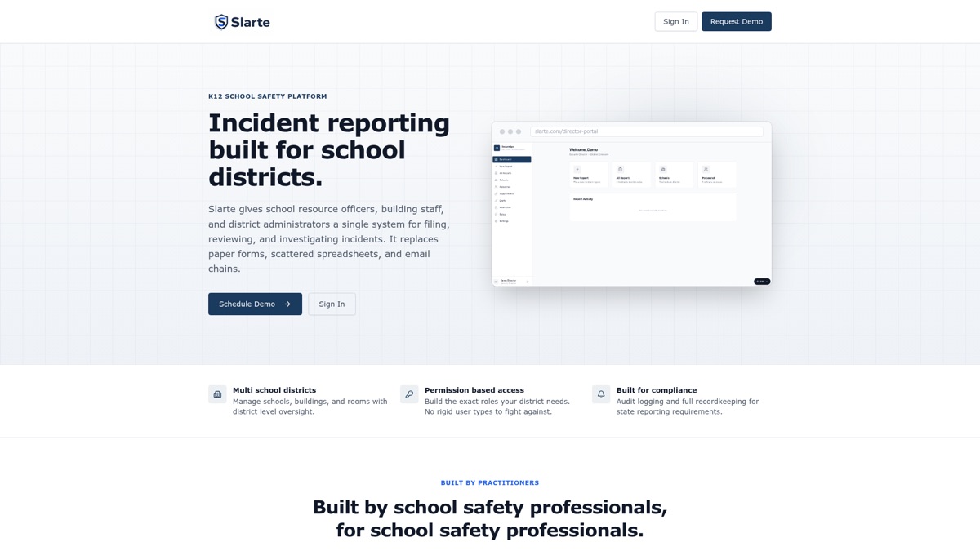Click 'Build the exact roles your district needs' description
The height and width of the screenshot is (551, 980).
[497, 407]
